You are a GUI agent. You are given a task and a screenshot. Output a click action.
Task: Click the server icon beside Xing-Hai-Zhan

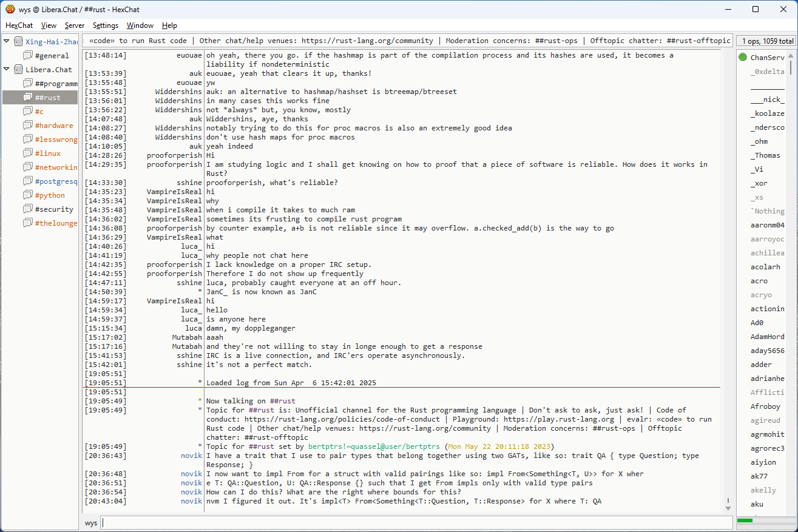coord(19,42)
